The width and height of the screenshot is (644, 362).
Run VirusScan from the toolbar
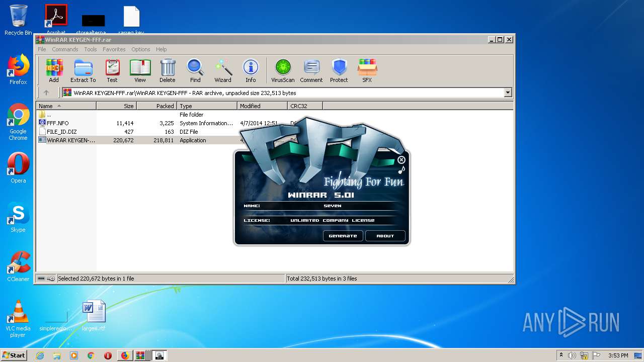click(x=283, y=70)
